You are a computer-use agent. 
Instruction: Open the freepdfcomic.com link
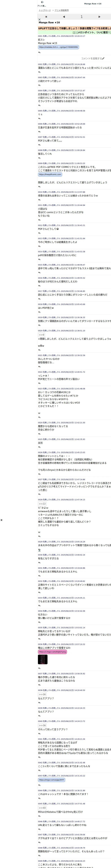pos(50,175)
